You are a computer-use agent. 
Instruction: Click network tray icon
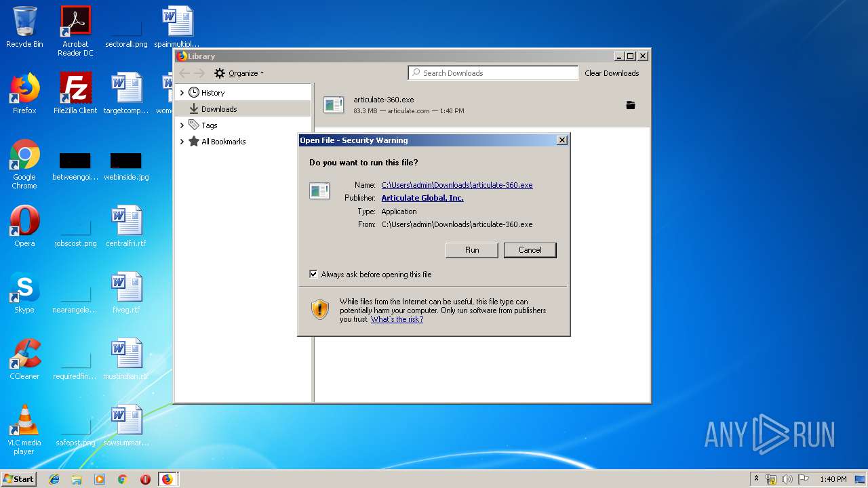click(x=772, y=479)
